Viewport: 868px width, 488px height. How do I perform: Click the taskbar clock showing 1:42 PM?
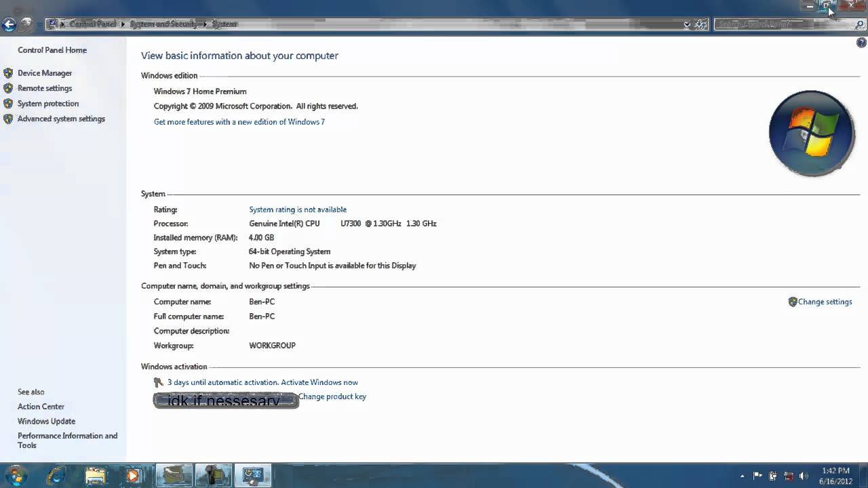coord(835,476)
